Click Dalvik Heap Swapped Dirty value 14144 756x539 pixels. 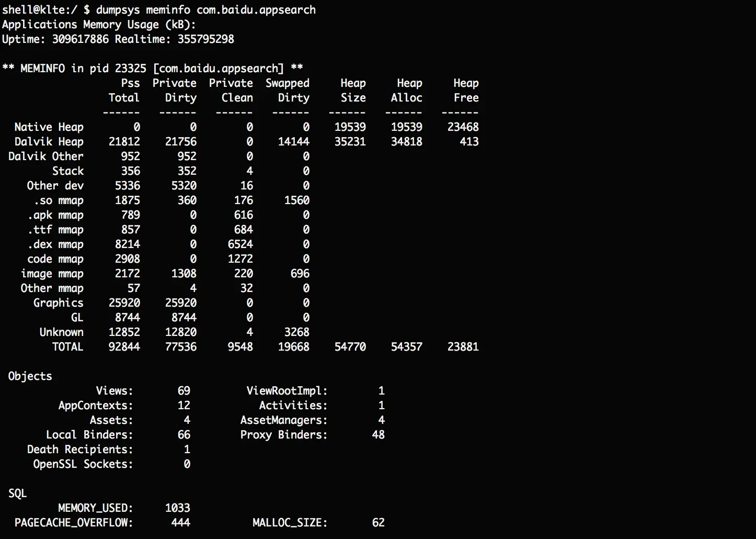[x=294, y=142]
